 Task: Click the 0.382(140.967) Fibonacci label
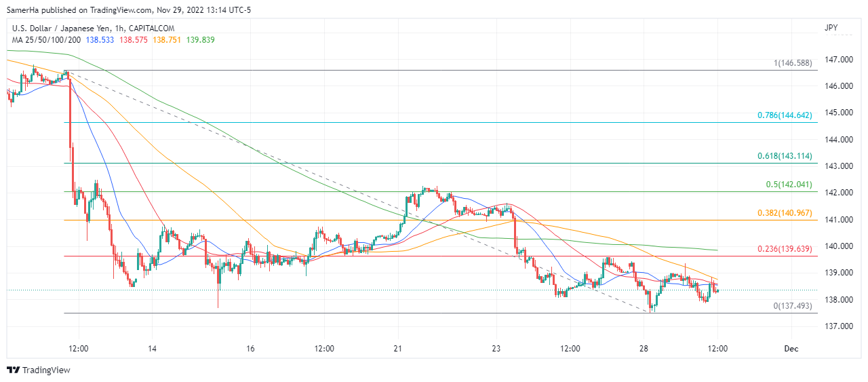pyautogui.click(x=784, y=213)
